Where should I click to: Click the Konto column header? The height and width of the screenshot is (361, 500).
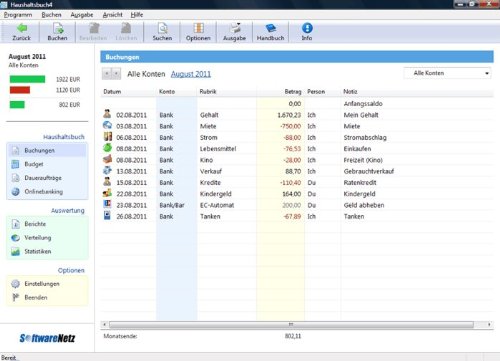pyautogui.click(x=167, y=92)
